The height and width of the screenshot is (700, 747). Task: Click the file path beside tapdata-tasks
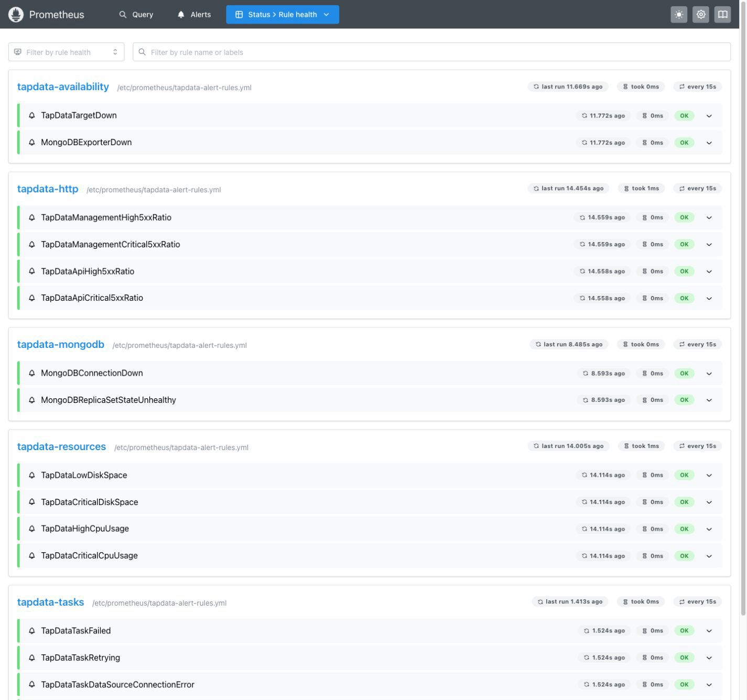(159, 603)
